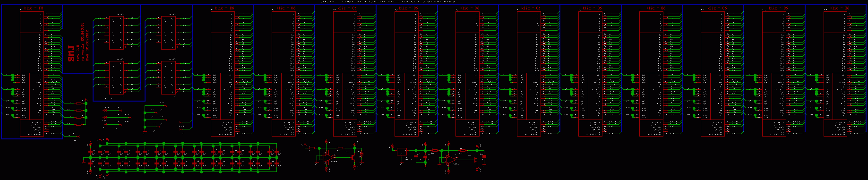Click the upper-right small IC chip

[x=169, y=33]
